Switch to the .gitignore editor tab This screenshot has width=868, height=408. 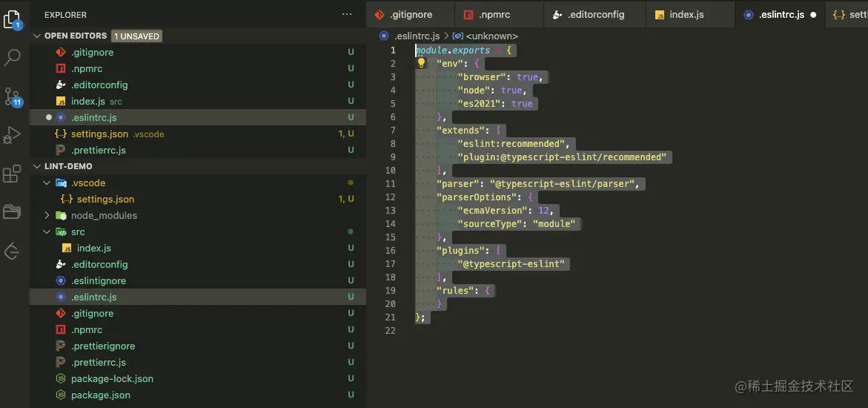[410, 15]
